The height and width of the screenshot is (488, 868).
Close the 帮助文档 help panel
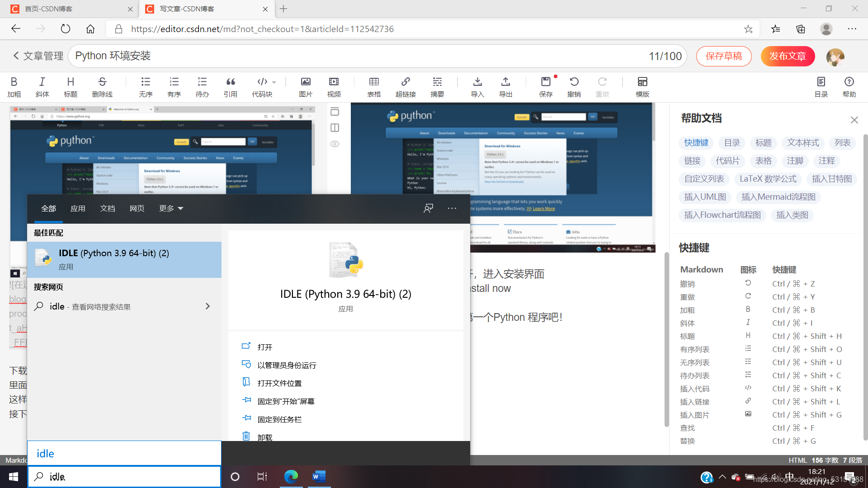(854, 120)
